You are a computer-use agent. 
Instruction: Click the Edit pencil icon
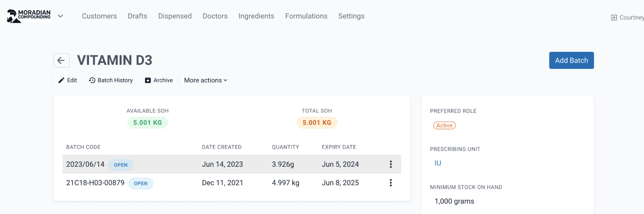click(x=61, y=80)
